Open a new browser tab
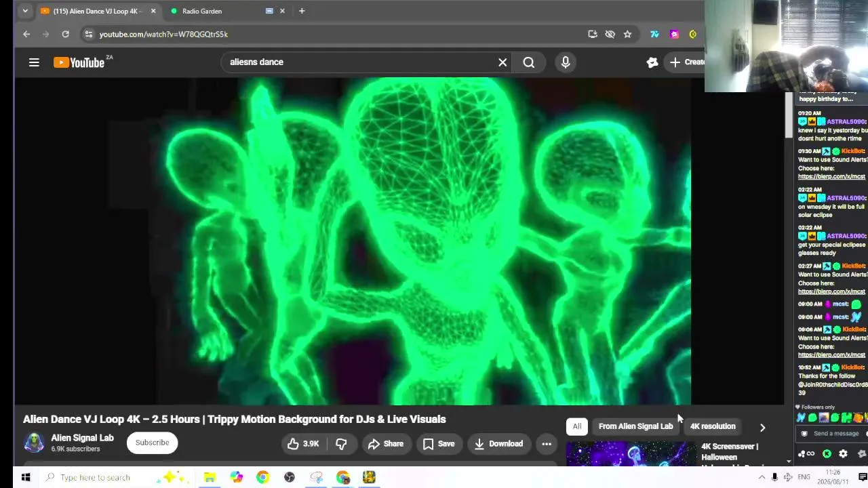Screen dimensions: 868x488 point(302,11)
